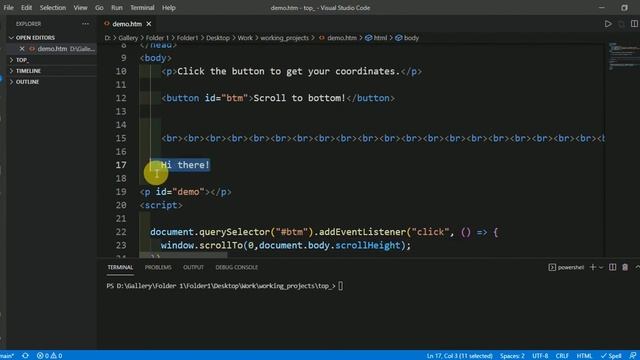
Task: Click body in the breadcrumb path
Action: (411, 38)
